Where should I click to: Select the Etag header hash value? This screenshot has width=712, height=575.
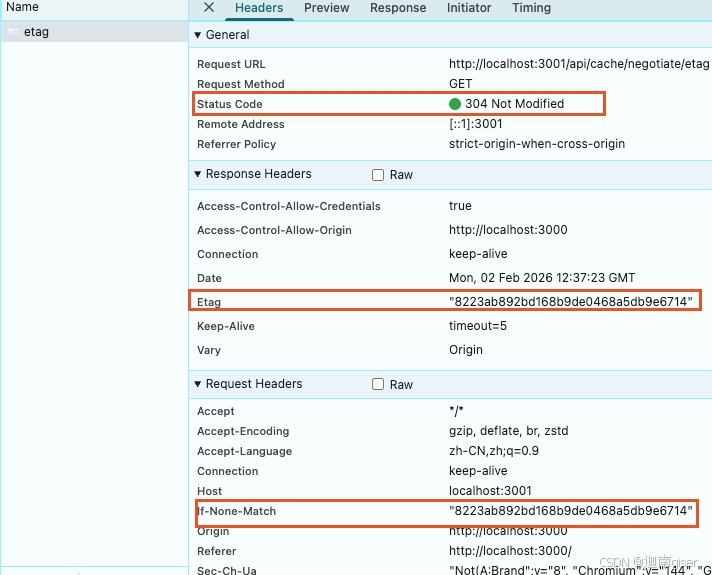point(571,302)
